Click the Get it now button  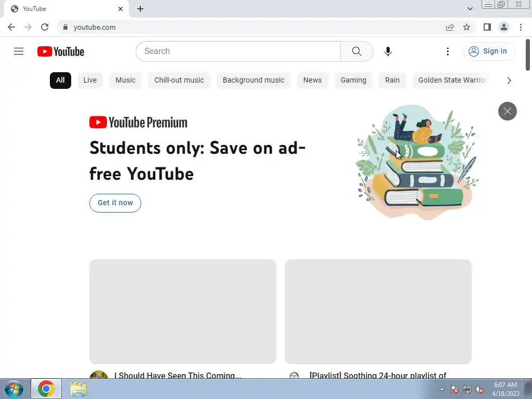point(115,203)
